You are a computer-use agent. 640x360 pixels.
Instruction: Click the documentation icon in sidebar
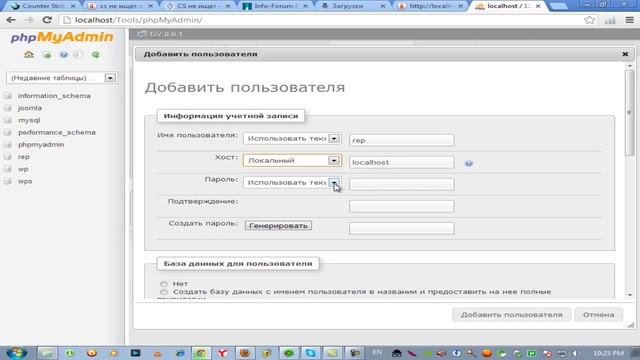point(78,55)
